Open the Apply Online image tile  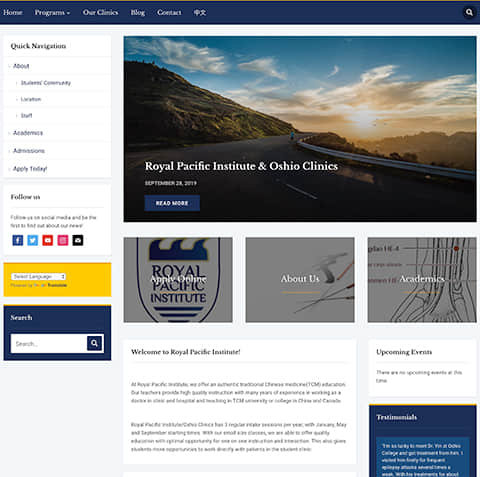coord(178,280)
